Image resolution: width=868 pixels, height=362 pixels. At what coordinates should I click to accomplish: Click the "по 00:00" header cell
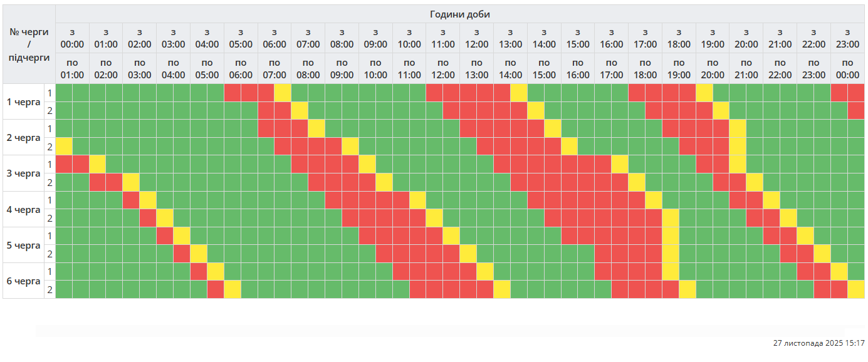(847, 68)
